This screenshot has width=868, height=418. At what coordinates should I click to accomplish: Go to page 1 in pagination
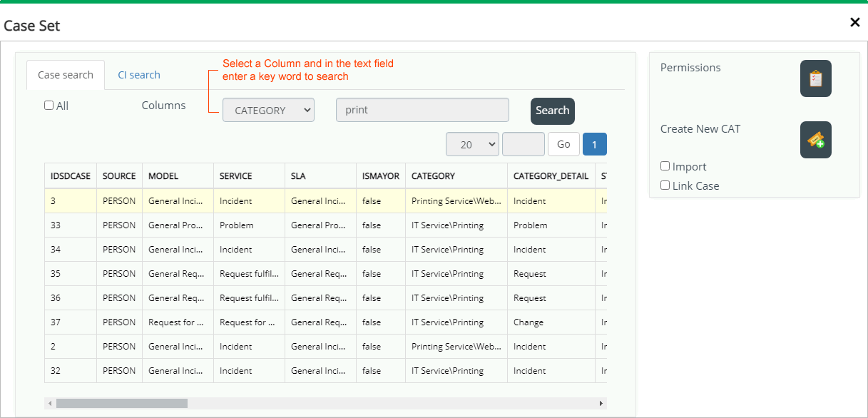pyautogui.click(x=594, y=144)
